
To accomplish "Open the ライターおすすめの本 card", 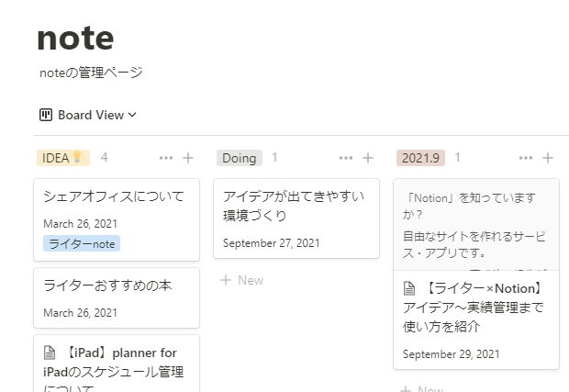I will (117, 298).
